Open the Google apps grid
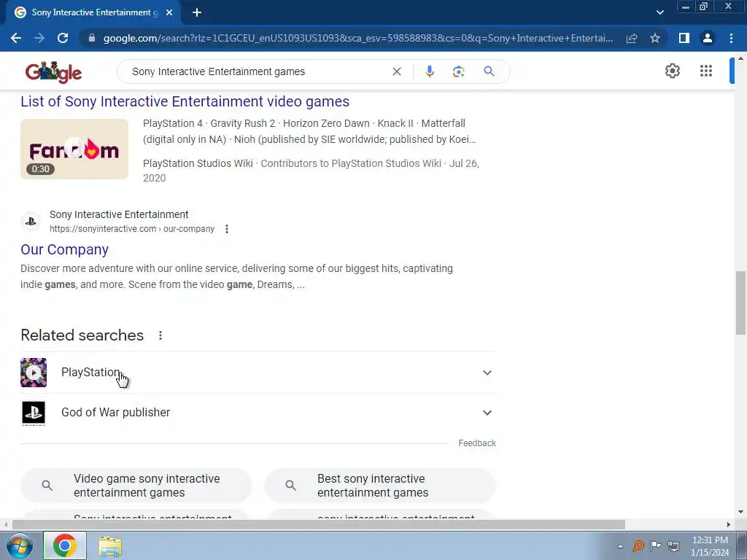This screenshot has width=747, height=560. pos(706,71)
